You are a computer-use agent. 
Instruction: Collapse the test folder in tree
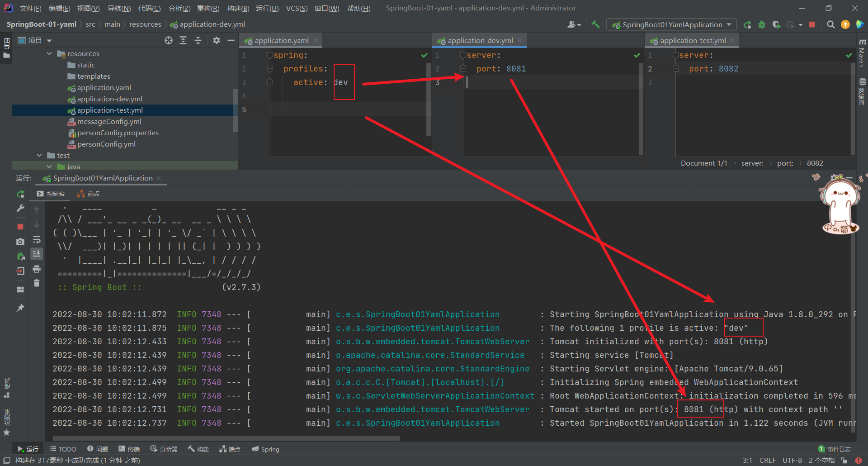pyautogui.click(x=39, y=155)
